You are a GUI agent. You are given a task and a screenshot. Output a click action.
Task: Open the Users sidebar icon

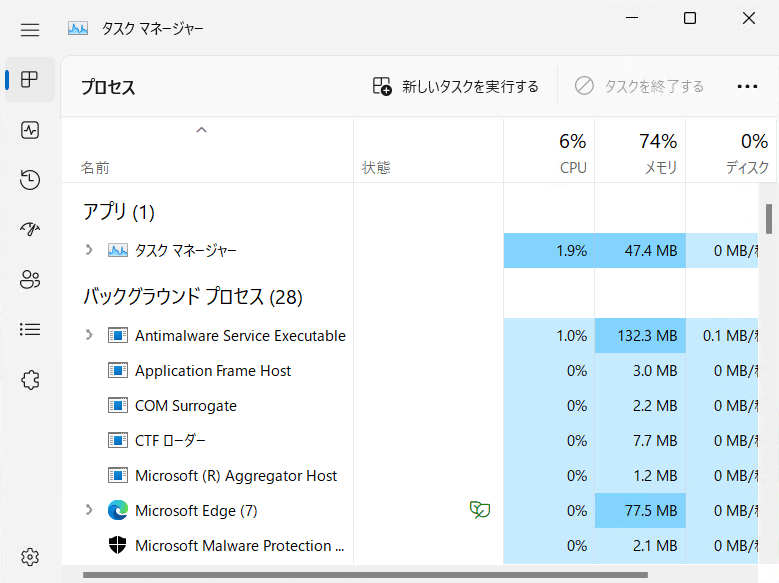(x=30, y=279)
